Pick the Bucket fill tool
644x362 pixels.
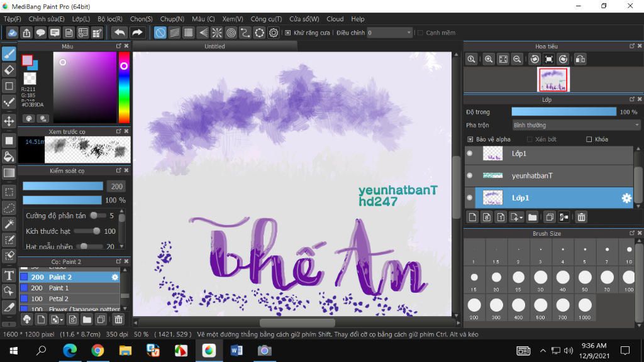tap(9, 156)
